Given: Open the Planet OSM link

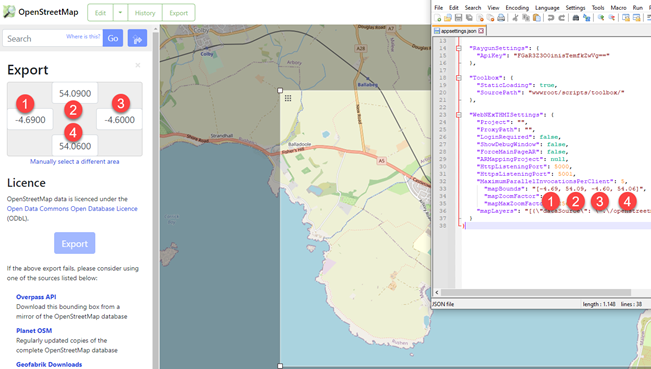Looking at the screenshot, I should tap(34, 331).
